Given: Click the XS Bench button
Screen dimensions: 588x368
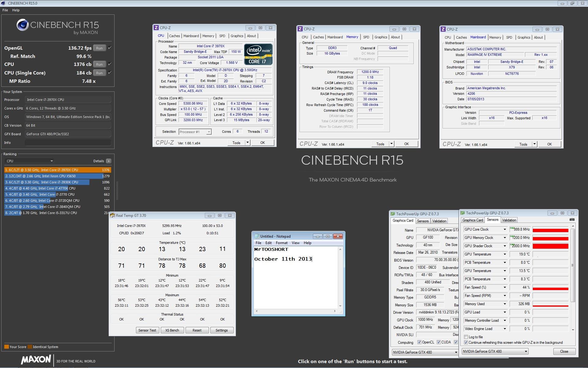Looking at the screenshot, I should pos(172,330).
